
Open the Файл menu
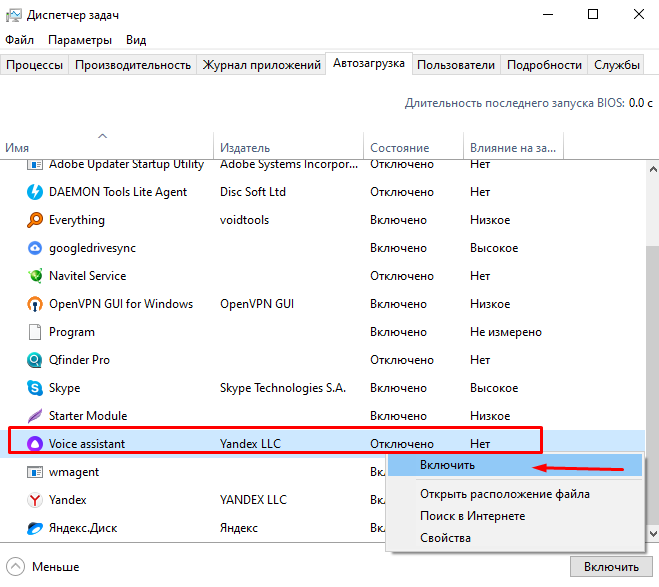[x=19, y=40]
